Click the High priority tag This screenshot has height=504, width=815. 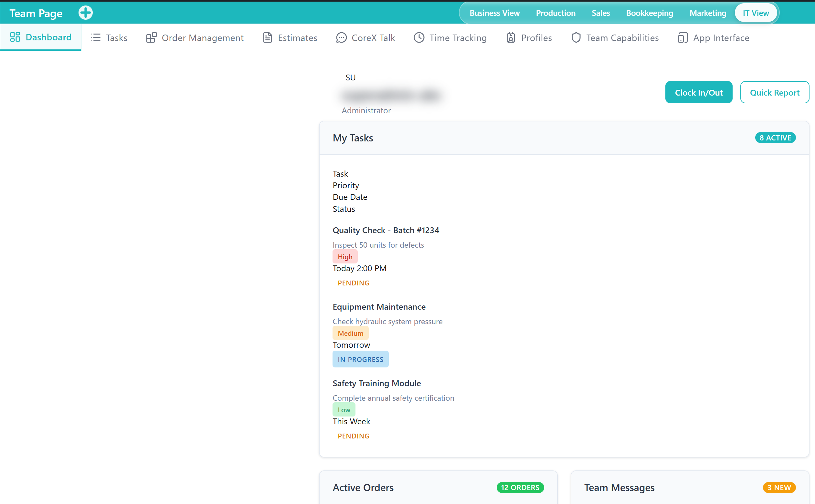pyautogui.click(x=345, y=257)
